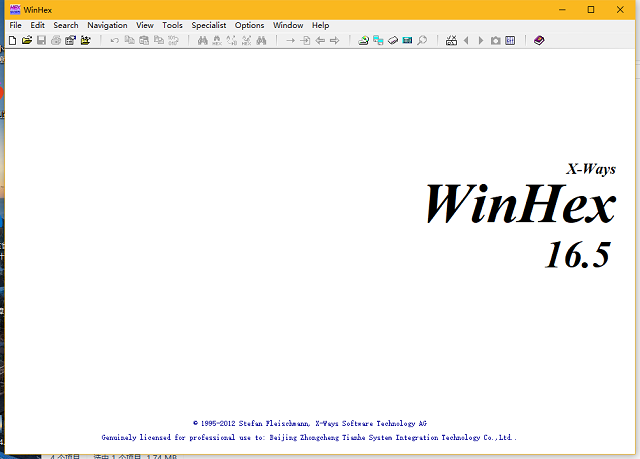Viewport: 640px width, 459px height.
Task: Open the Clone Disk icon
Action: (363, 40)
